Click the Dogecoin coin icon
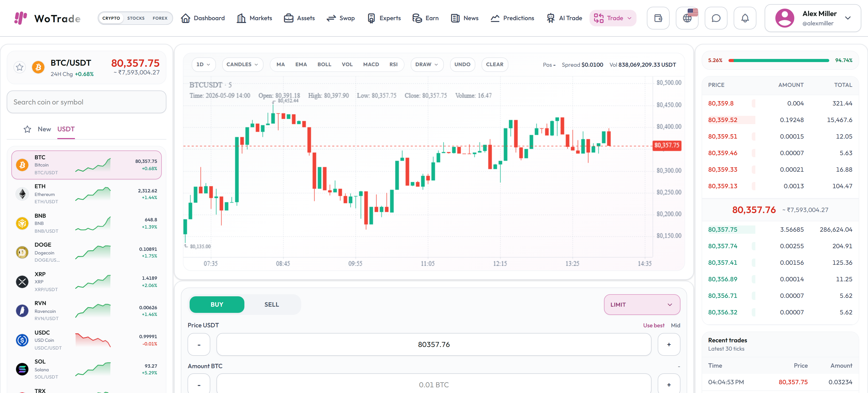The image size is (868, 393). pos(22,252)
